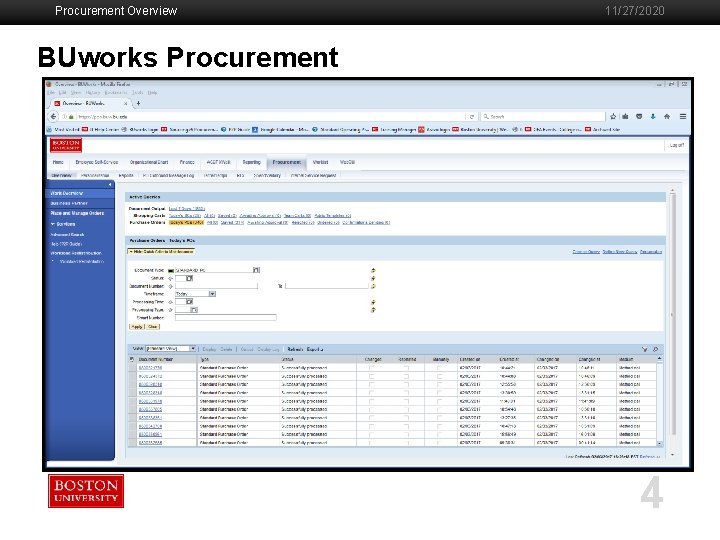Reload the page with the refresh icon
The width and height of the screenshot is (720, 540).
(471, 117)
